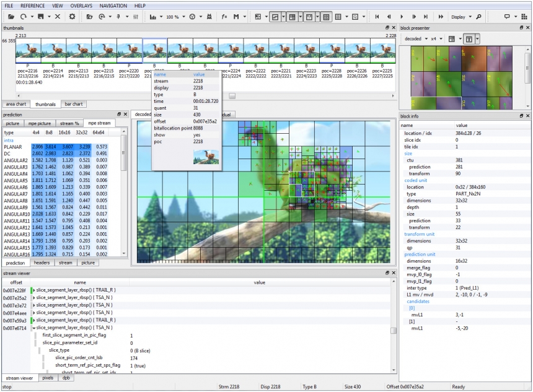
Task: Click the grid icon in block presenter toolbar
Action: 451,39
